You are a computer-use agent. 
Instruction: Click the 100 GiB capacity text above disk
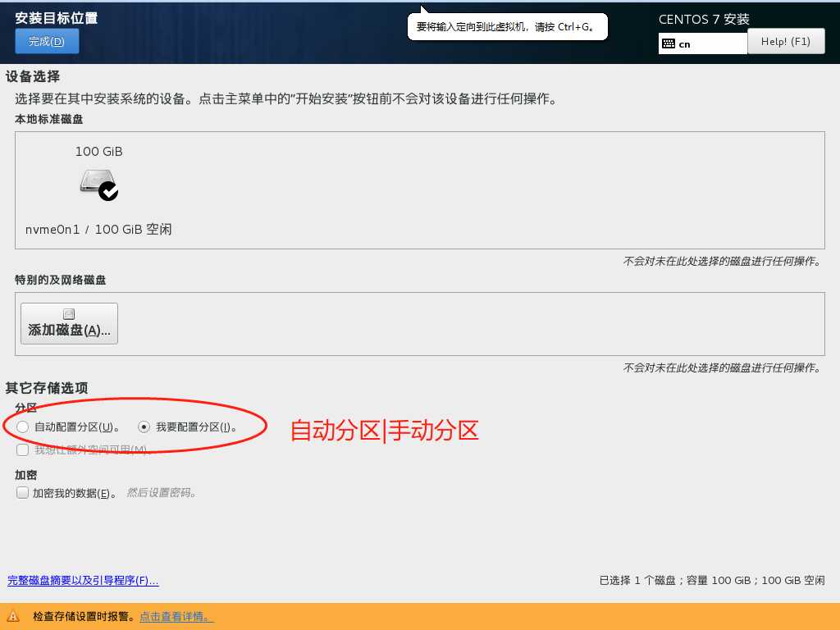click(99, 152)
